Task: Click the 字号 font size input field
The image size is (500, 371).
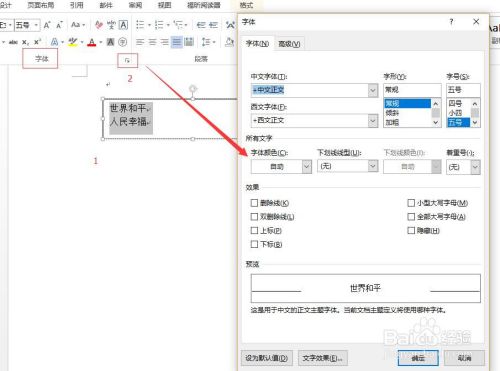Action: [x=463, y=90]
